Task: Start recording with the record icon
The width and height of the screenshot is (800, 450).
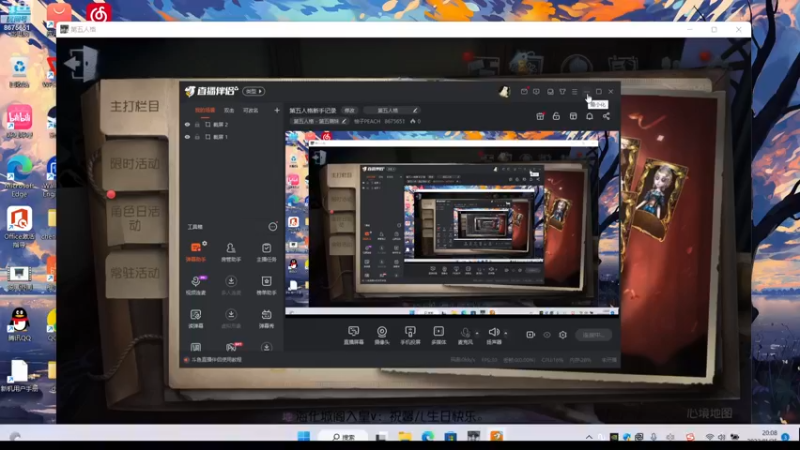Action: (x=531, y=335)
